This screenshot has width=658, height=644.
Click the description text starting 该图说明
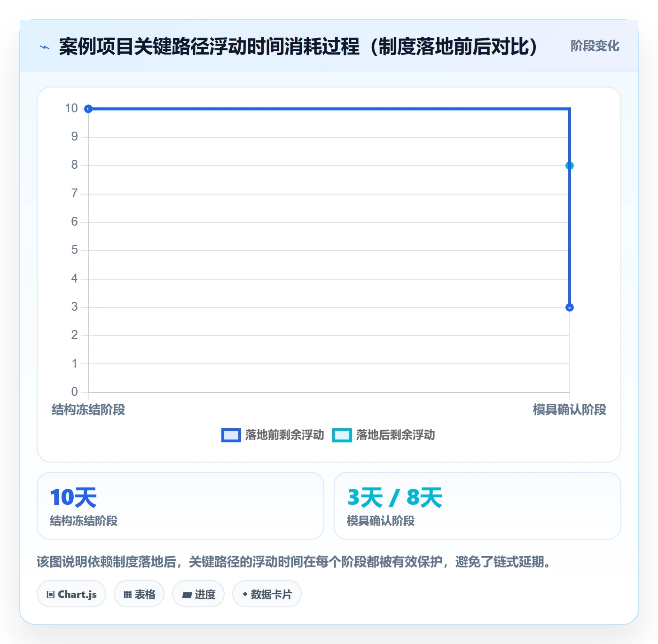[x=294, y=562]
